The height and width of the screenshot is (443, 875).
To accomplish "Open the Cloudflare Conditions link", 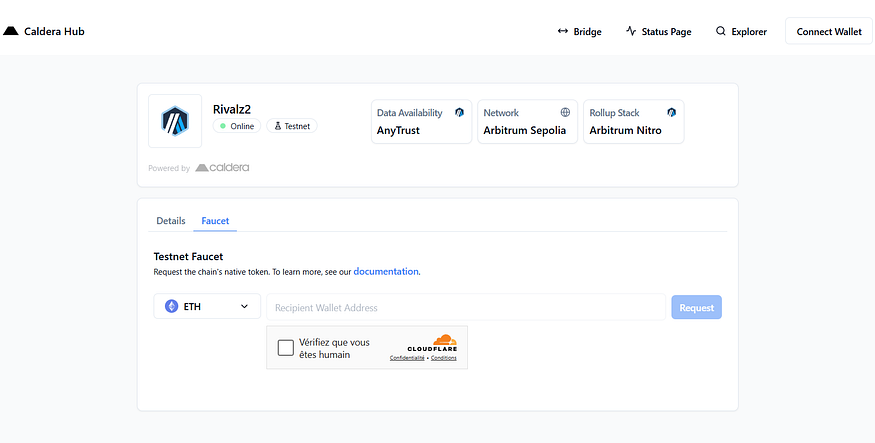I will pyautogui.click(x=444, y=358).
